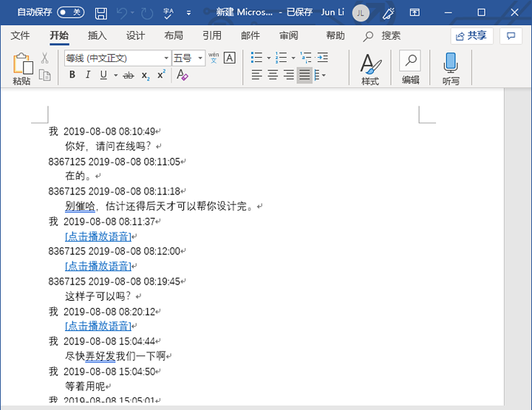
Task: Toggle Italic formatting
Action: [88, 75]
